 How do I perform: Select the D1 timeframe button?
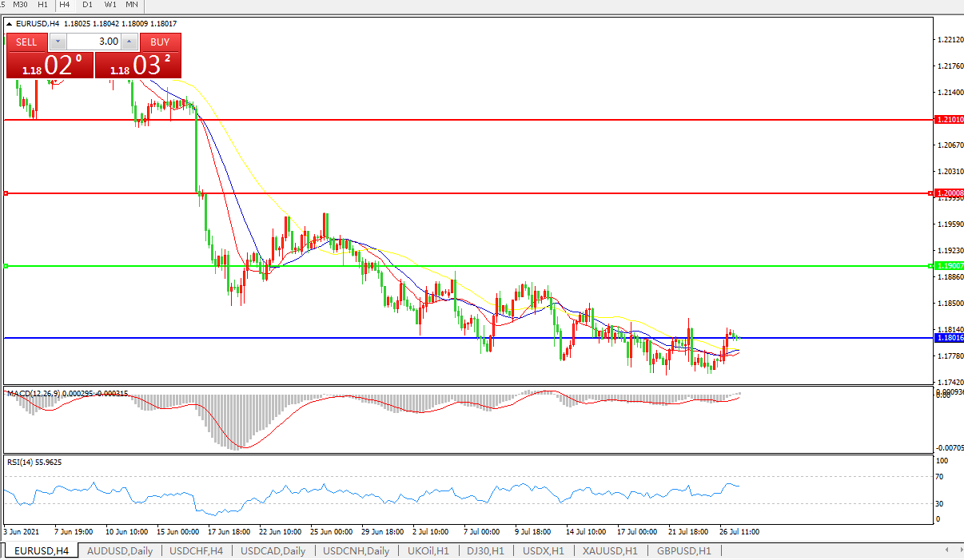coord(88,5)
